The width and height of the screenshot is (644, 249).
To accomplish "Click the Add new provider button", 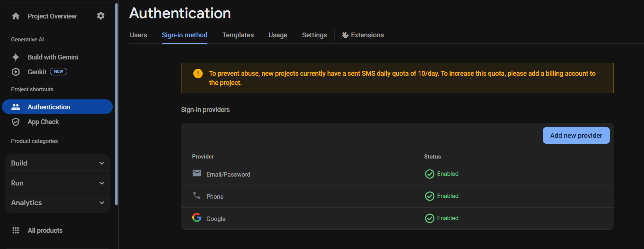I will tap(576, 136).
